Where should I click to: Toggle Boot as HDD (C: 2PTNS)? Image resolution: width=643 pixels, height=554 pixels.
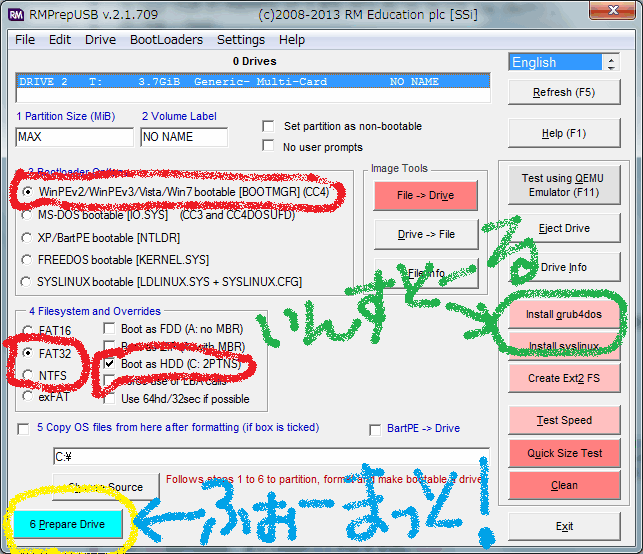(109, 363)
